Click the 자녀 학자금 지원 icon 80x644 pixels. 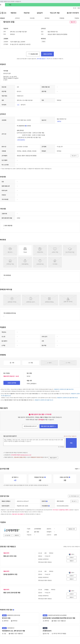point(70,250)
